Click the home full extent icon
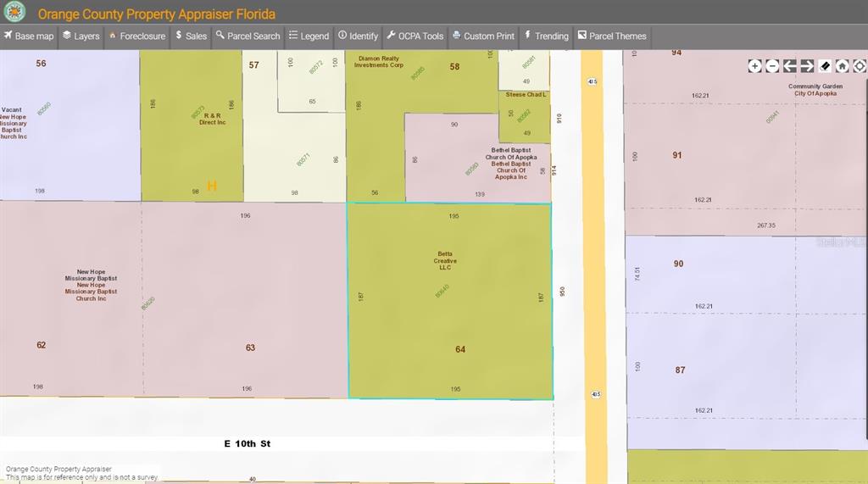The height and width of the screenshot is (484, 868). tap(843, 66)
